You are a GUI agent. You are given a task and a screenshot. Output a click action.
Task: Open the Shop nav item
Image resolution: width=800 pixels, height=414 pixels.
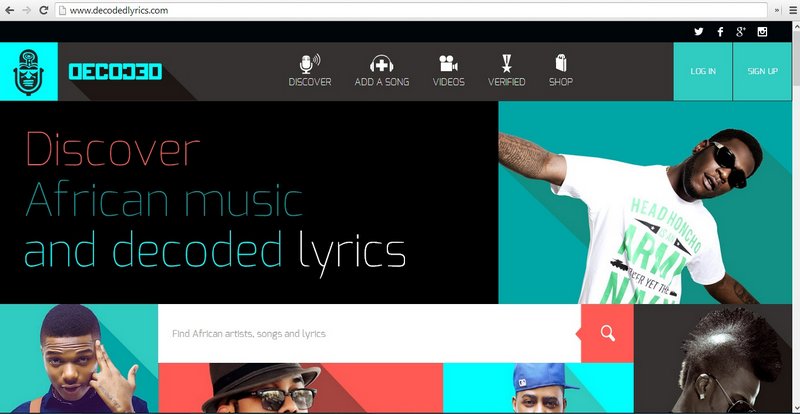pos(560,71)
